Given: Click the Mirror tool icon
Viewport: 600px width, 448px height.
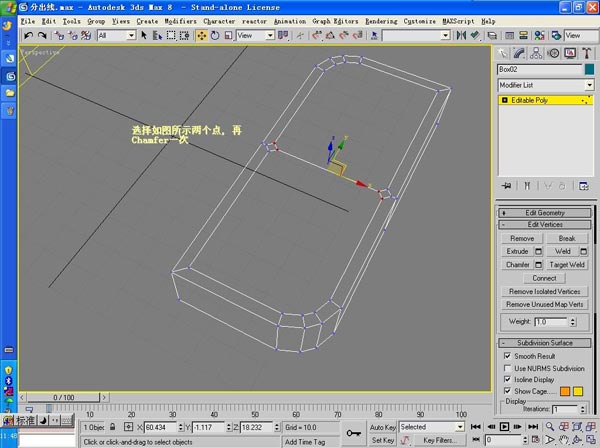Looking at the screenshot, I should pos(461,36).
